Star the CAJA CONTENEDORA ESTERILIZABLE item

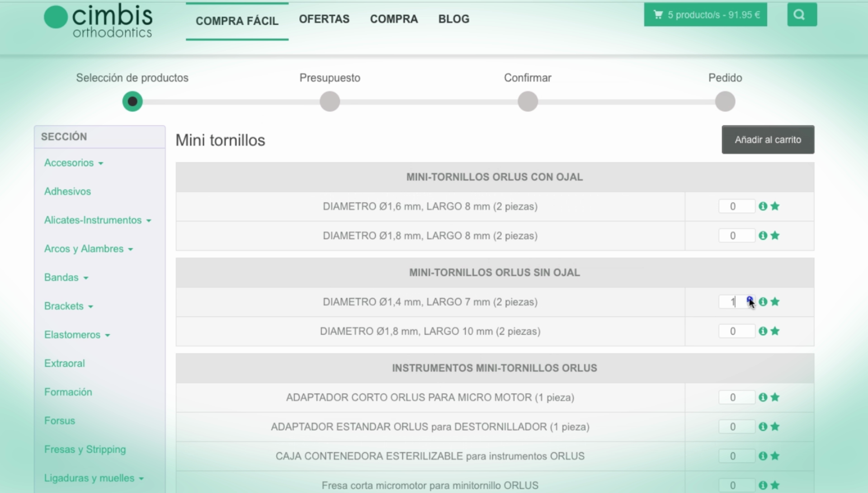pos(775,456)
